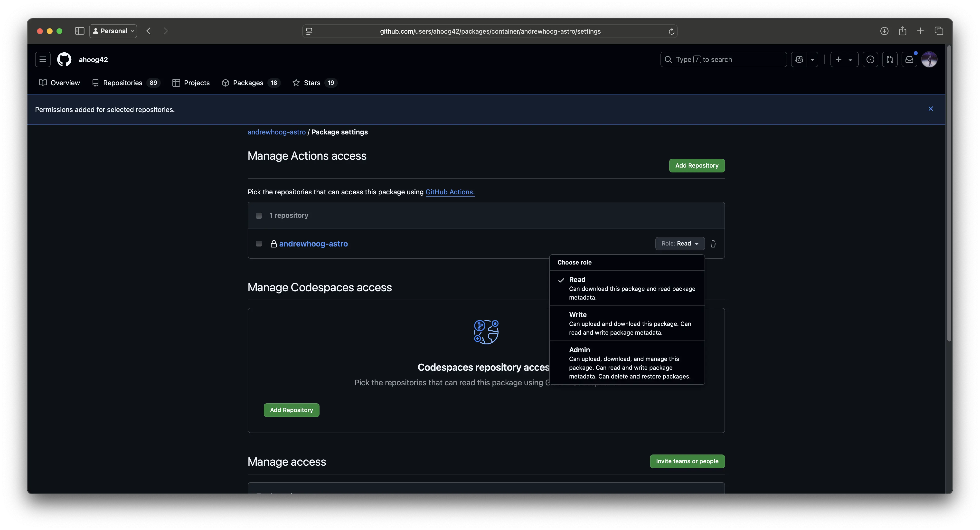Click Safari sidebar toggle icon
Image resolution: width=980 pixels, height=530 pixels.
pyautogui.click(x=79, y=31)
